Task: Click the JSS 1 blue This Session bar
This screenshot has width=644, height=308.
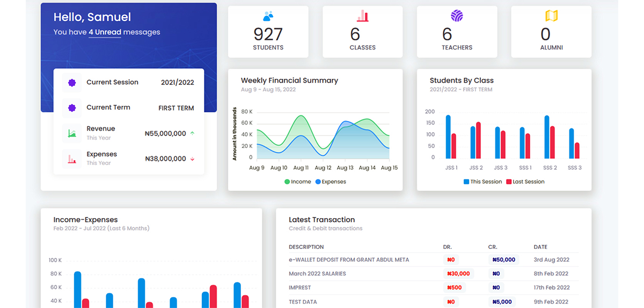Action: (x=448, y=137)
